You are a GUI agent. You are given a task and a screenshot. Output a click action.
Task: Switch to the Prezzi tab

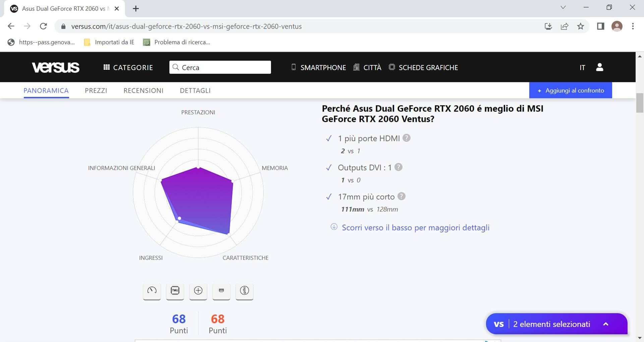[96, 90]
